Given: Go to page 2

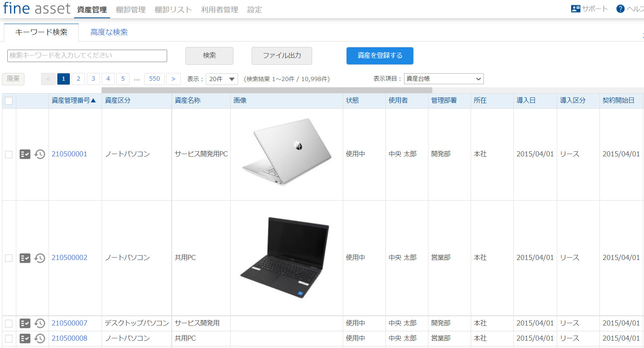Looking at the screenshot, I should tap(78, 79).
